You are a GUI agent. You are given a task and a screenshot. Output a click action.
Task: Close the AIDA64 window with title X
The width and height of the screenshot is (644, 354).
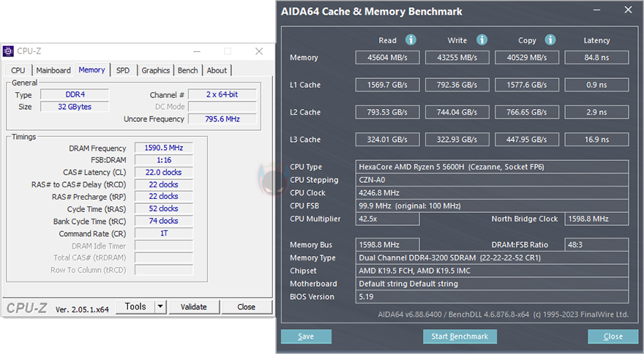pos(628,10)
